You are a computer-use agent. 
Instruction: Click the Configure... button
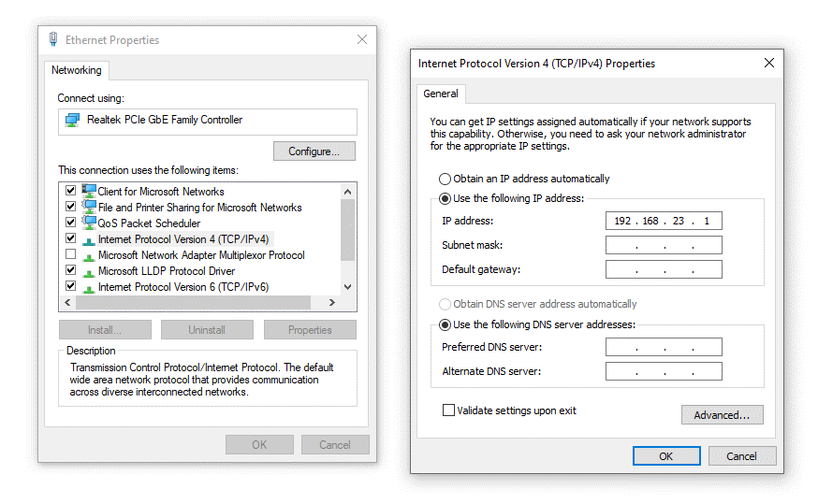[x=314, y=151]
